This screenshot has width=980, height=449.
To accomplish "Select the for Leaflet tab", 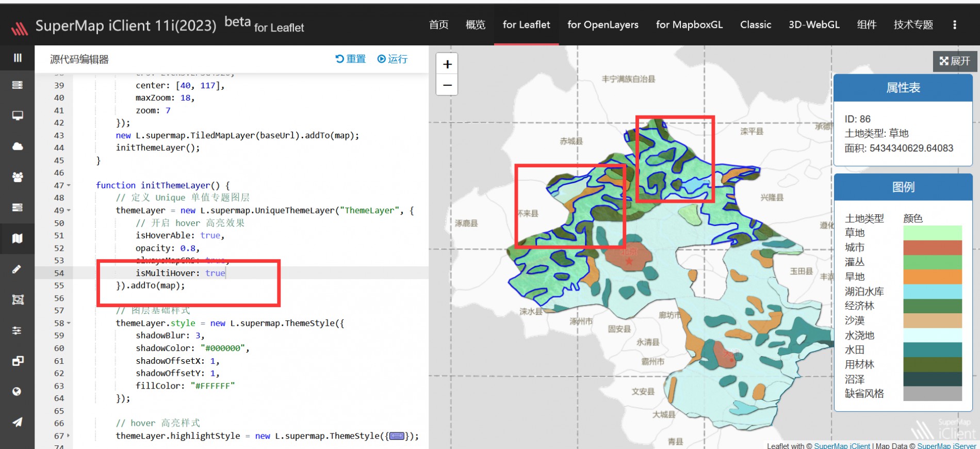I will tap(526, 24).
